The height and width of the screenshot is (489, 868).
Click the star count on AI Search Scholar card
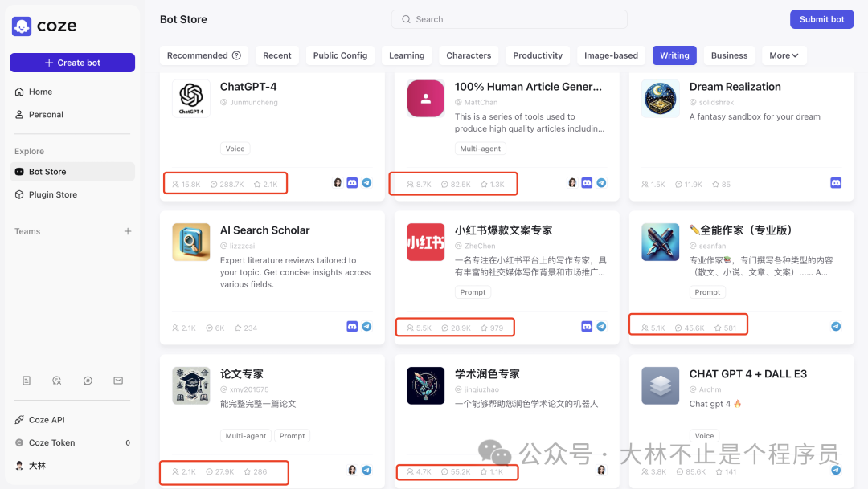click(246, 328)
